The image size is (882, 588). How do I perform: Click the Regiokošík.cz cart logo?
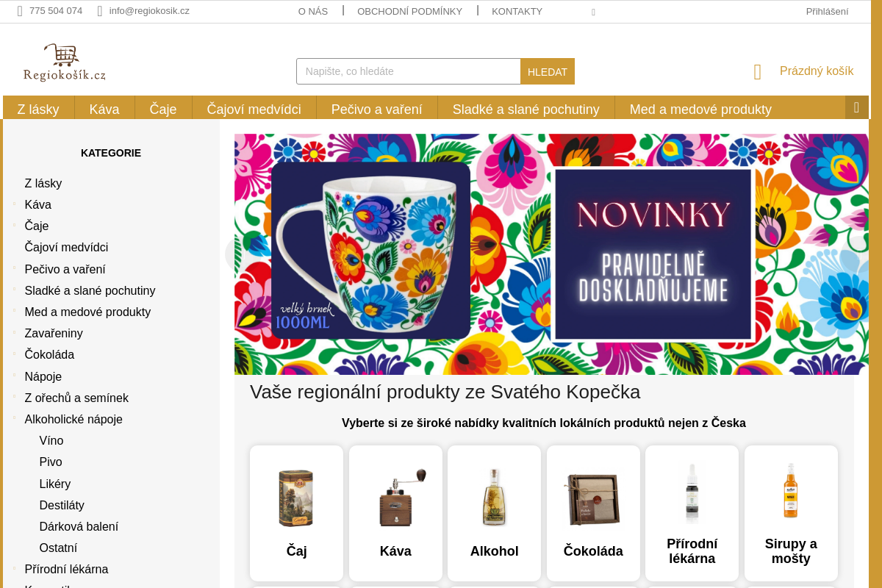coord(65,62)
